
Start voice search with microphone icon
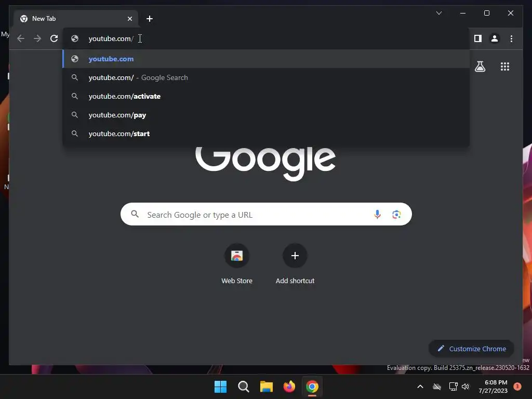click(377, 215)
